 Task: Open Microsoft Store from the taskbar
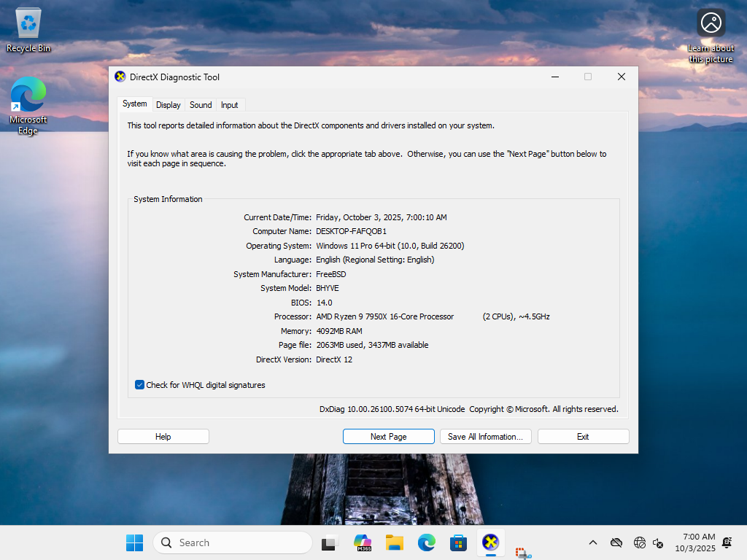458,542
